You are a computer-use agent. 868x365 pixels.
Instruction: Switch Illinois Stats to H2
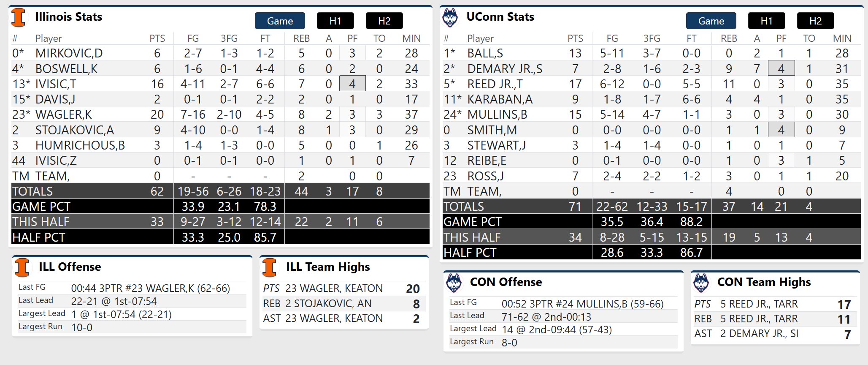pyautogui.click(x=384, y=21)
